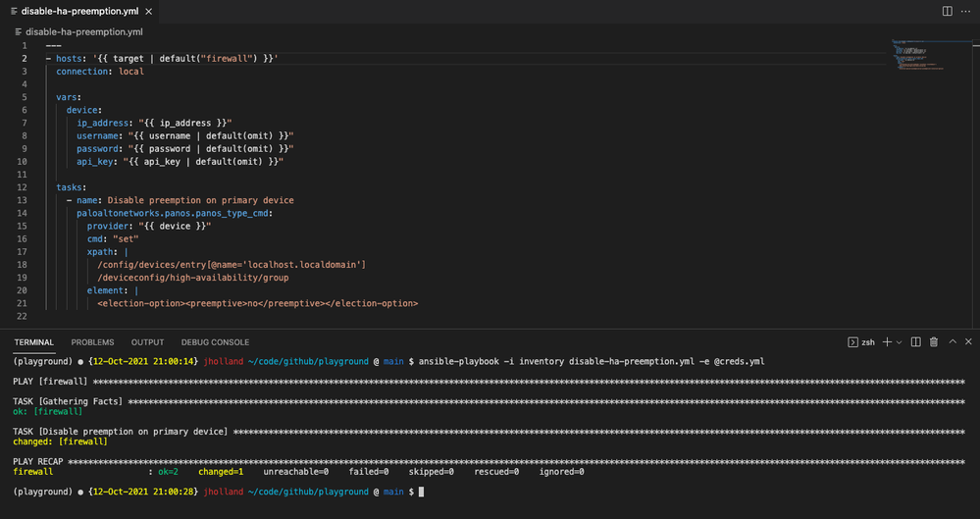Open the editor More Actions menu
This screenshot has width=980, height=519.
coord(965,11)
